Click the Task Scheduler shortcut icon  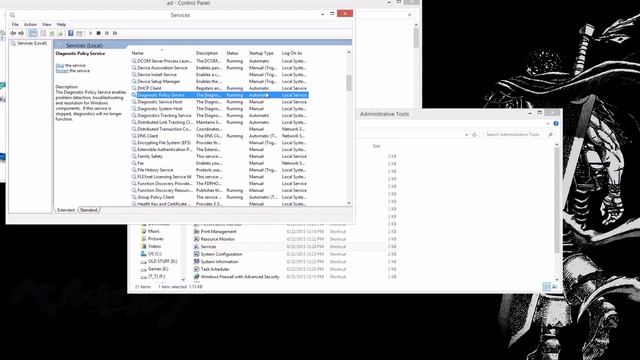[x=196, y=269]
